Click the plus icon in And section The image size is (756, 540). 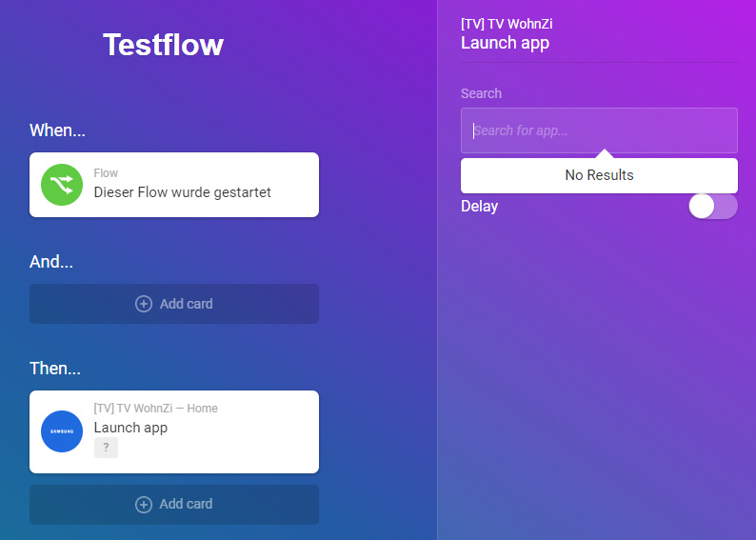click(144, 304)
